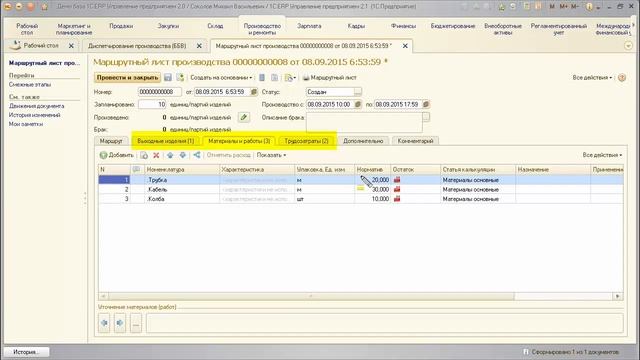640x360 pixels.
Task: Click the grey document icon before print dropdown
Action: (275, 78)
